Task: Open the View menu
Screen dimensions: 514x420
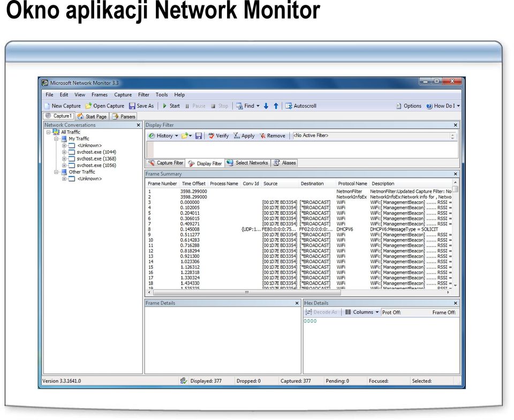Action: (x=80, y=95)
